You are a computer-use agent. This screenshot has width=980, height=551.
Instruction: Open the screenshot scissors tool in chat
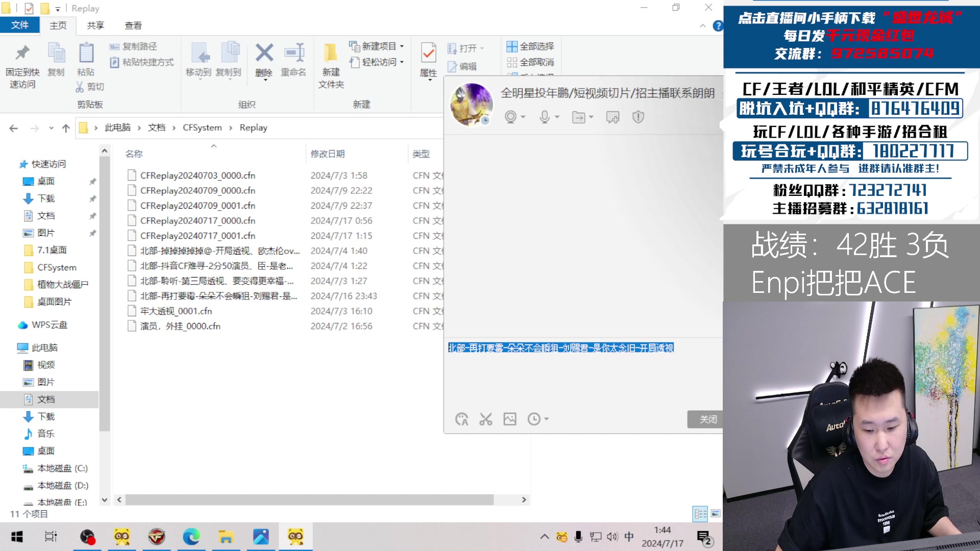coord(485,419)
